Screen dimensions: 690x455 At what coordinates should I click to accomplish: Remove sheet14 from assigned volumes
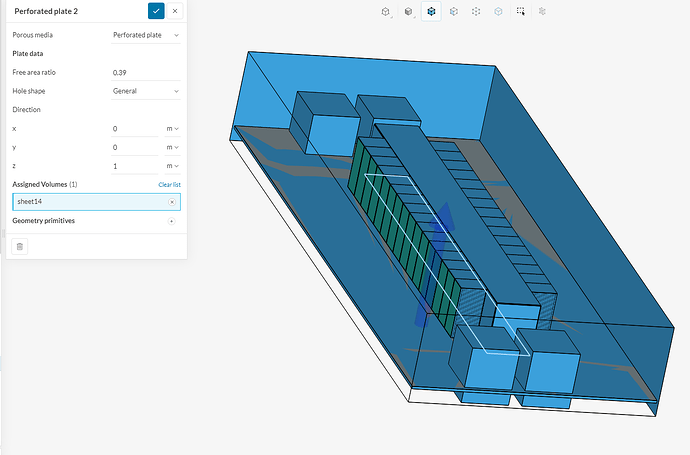point(171,202)
